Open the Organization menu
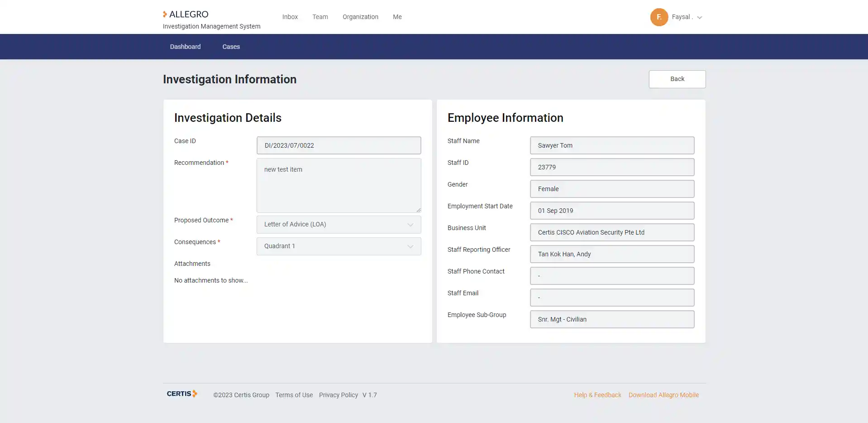The image size is (868, 423). [360, 17]
